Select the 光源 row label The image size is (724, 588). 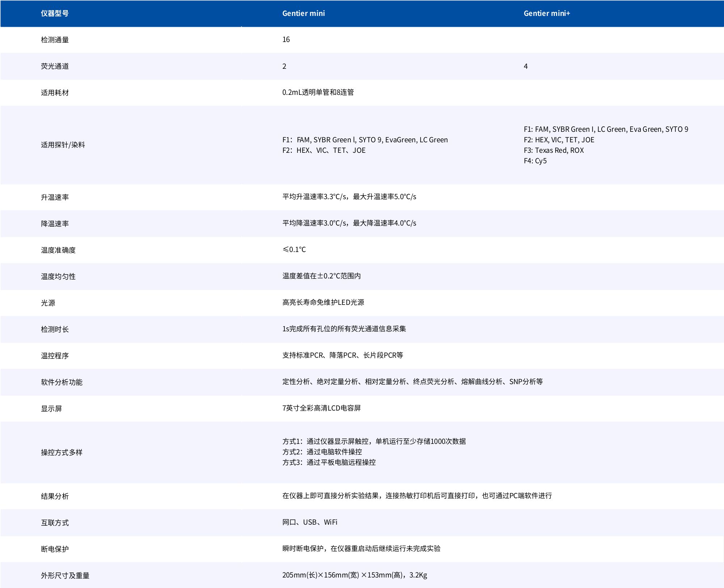[x=48, y=303]
